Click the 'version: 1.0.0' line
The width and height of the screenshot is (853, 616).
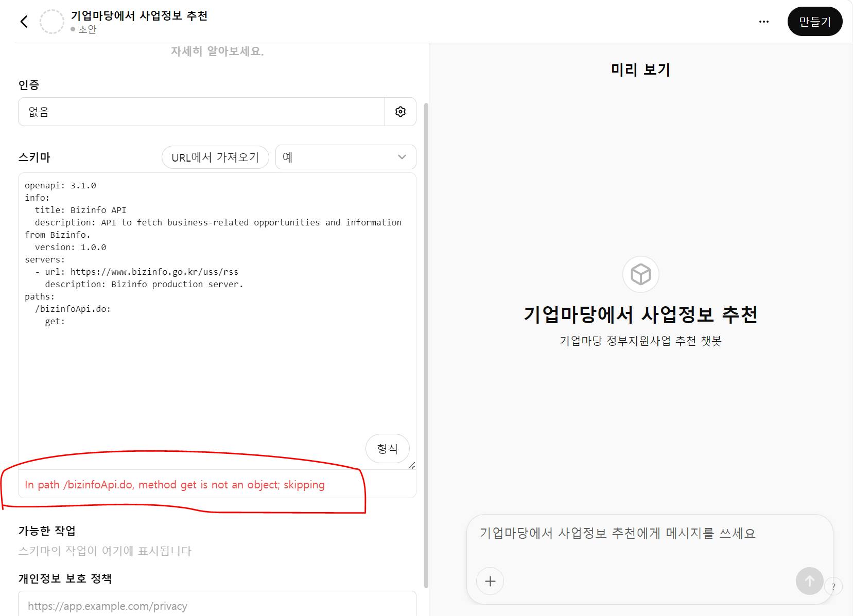71,247
